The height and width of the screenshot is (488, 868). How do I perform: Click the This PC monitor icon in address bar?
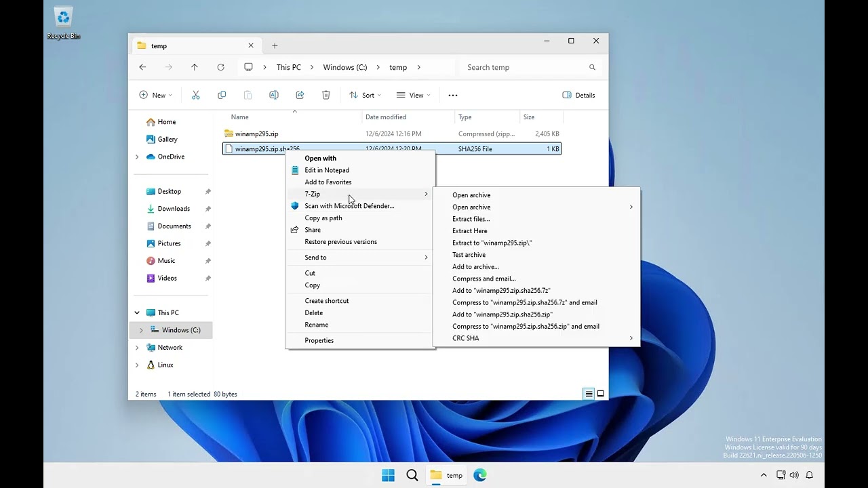[248, 67]
